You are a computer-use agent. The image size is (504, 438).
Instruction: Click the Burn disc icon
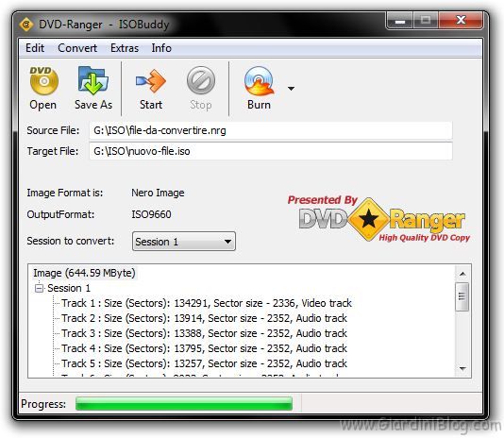[259, 81]
